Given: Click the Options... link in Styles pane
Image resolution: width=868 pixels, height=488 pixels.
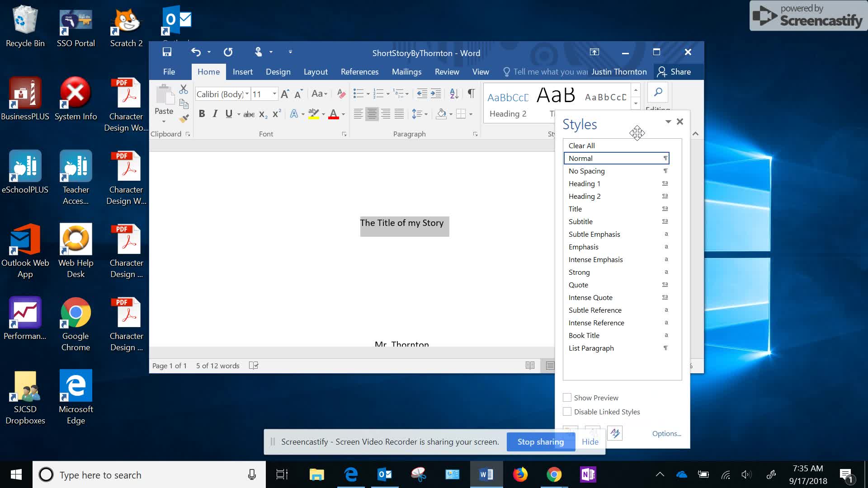Looking at the screenshot, I should coord(666,433).
